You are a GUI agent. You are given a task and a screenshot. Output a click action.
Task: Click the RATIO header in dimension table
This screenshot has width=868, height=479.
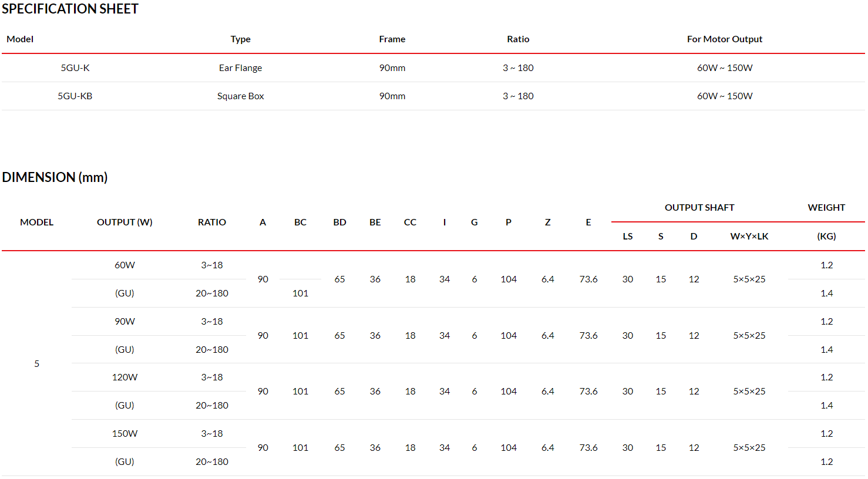(x=212, y=222)
